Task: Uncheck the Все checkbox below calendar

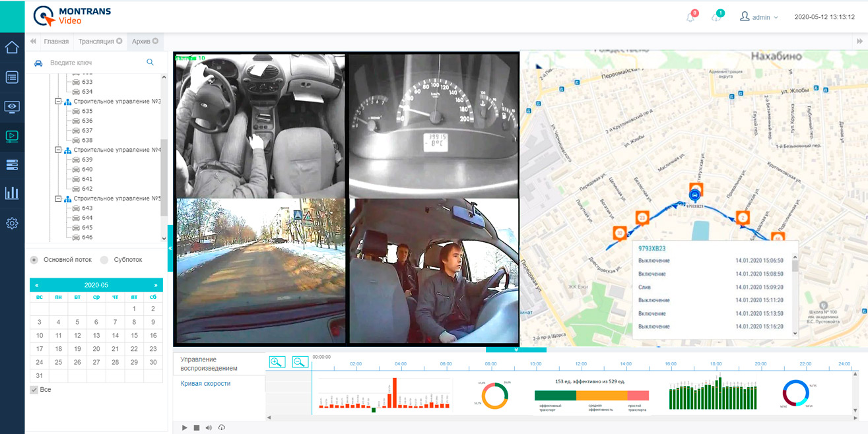Action: click(33, 389)
